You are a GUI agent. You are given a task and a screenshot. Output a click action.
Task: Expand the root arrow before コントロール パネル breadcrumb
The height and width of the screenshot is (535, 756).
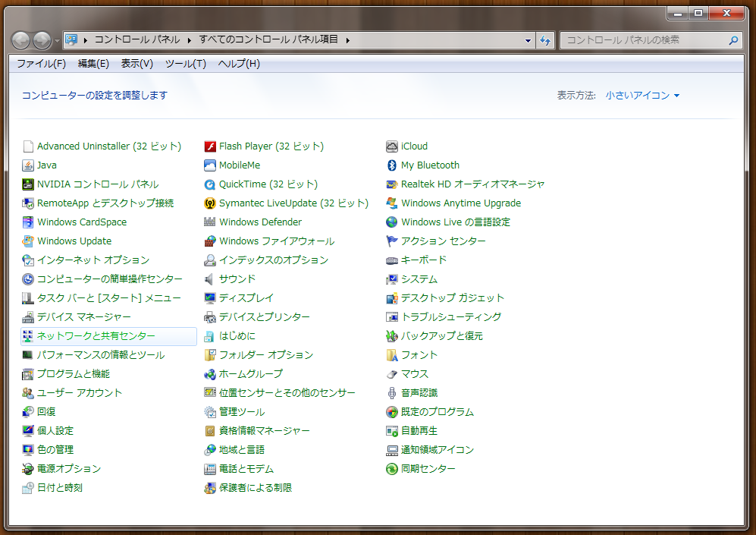pyautogui.click(x=86, y=40)
